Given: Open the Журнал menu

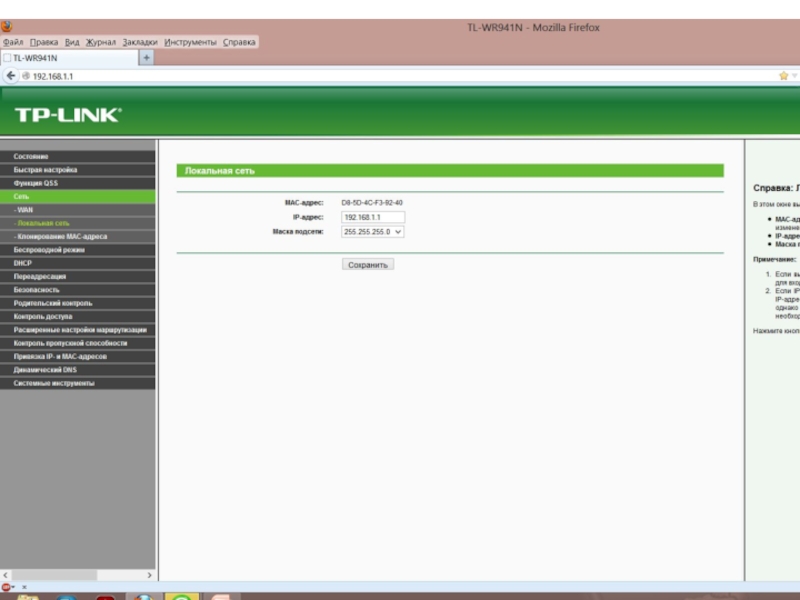Looking at the screenshot, I should [101, 42].
